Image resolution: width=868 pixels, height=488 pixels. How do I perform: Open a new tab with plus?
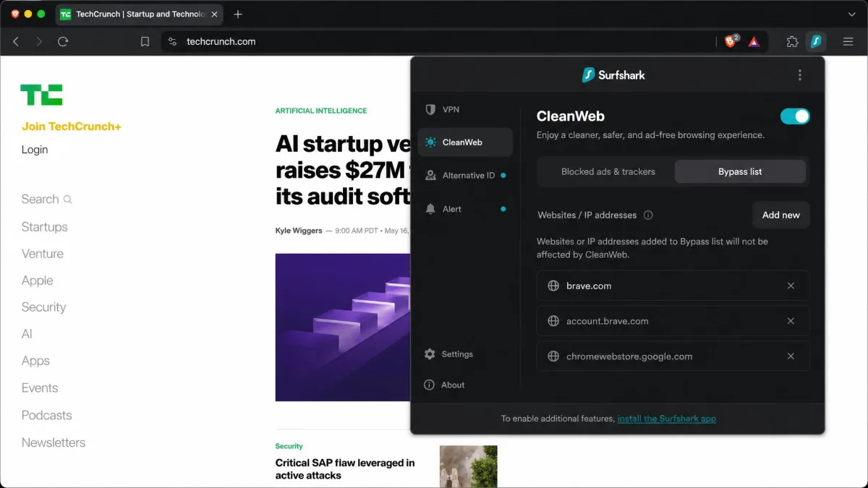point(238,14)
